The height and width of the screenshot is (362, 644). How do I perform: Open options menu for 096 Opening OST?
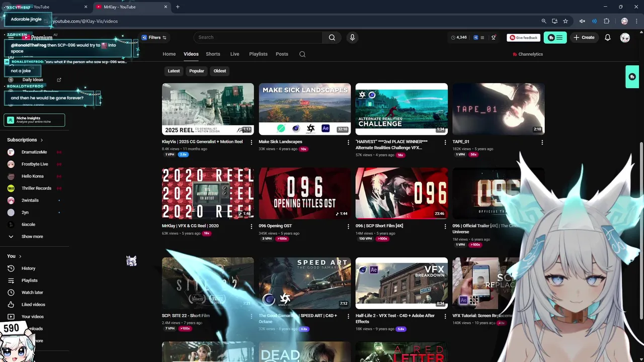tap(348, 226)
